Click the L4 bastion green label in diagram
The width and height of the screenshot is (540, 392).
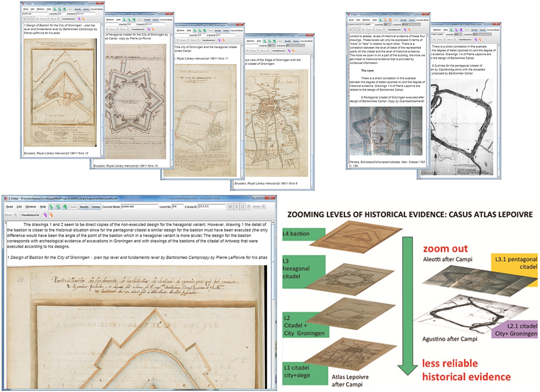(304, 234)
